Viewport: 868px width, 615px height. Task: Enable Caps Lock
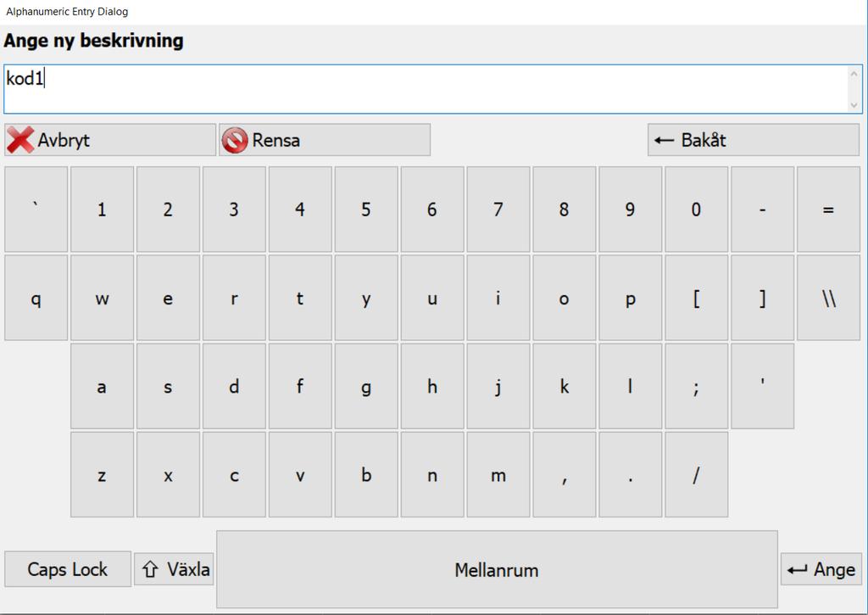68,569
